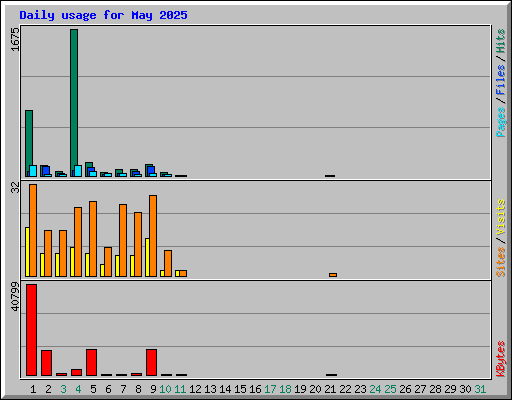The height and width of the screenshot is (400, 512).
Task: Click the cyan pages bar for day 4
Action: pyautogui.click(x=78, y=171)
